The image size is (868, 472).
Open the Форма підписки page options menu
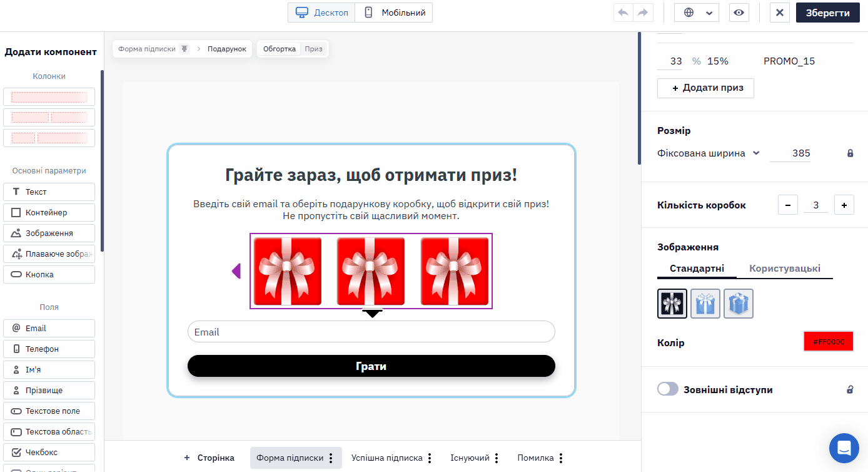pos(331,458)
